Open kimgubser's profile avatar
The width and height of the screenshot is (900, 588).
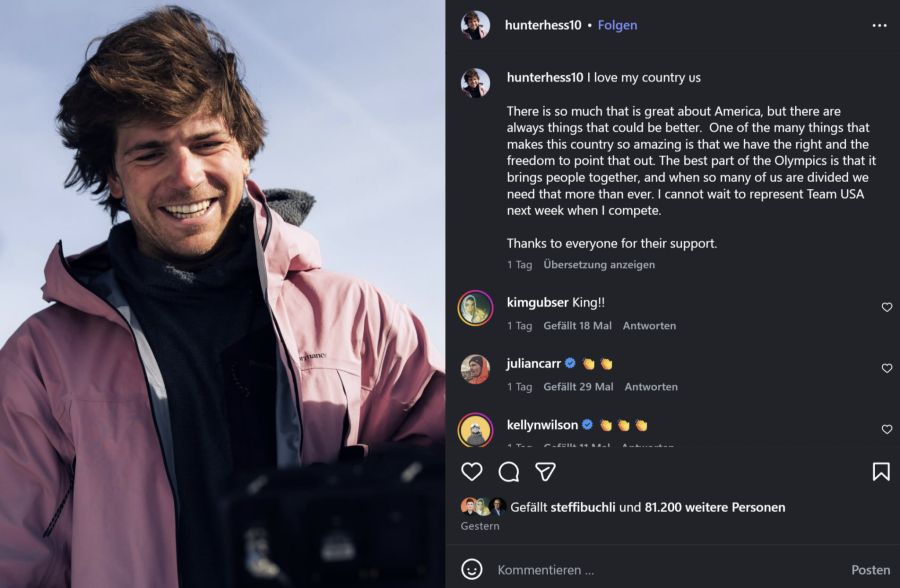(x=475, y=308)
